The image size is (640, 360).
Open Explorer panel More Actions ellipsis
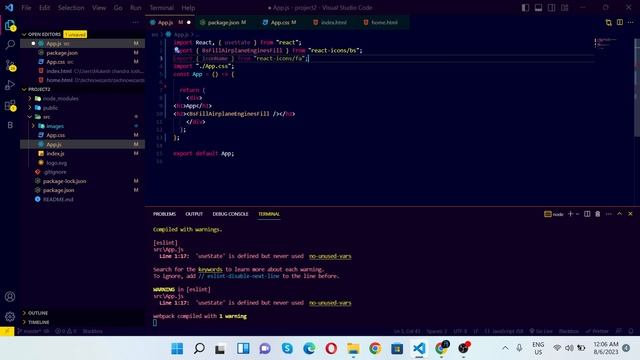click(x=136, y=22)
